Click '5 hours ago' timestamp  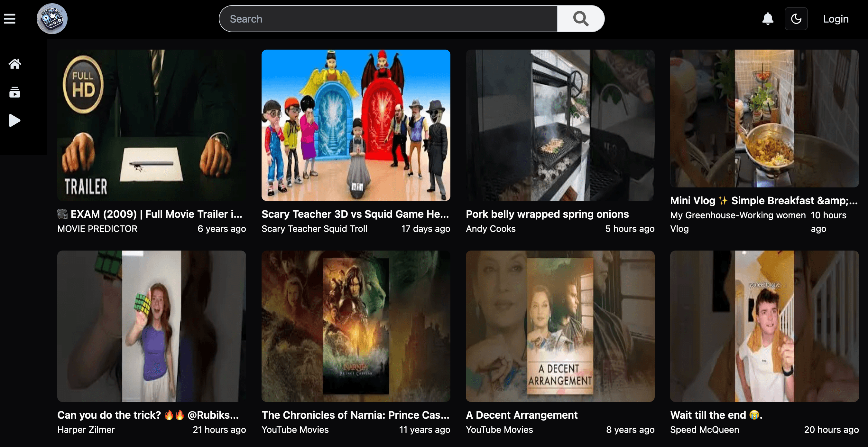click(x=630, y=229)
